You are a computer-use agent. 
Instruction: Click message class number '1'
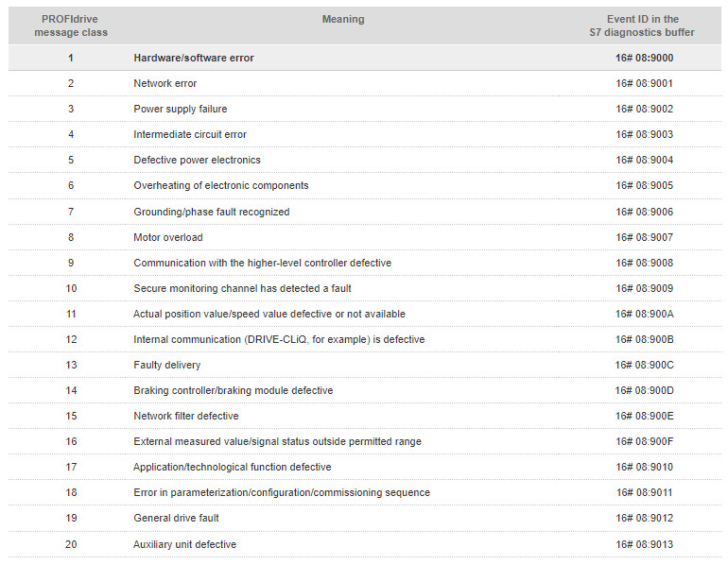(71, 58)
